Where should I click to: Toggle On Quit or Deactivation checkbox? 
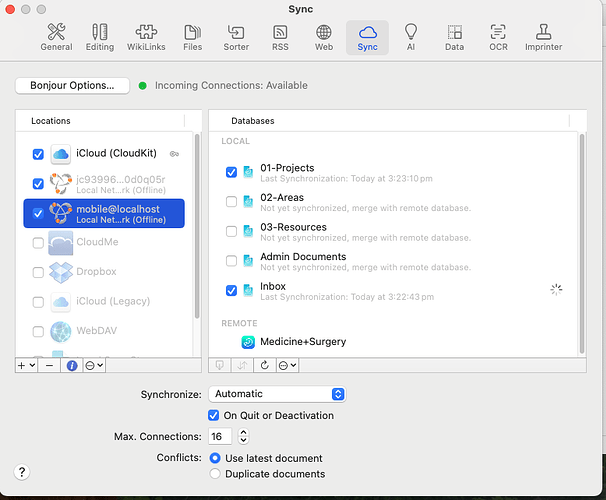[x=214, y=415]
